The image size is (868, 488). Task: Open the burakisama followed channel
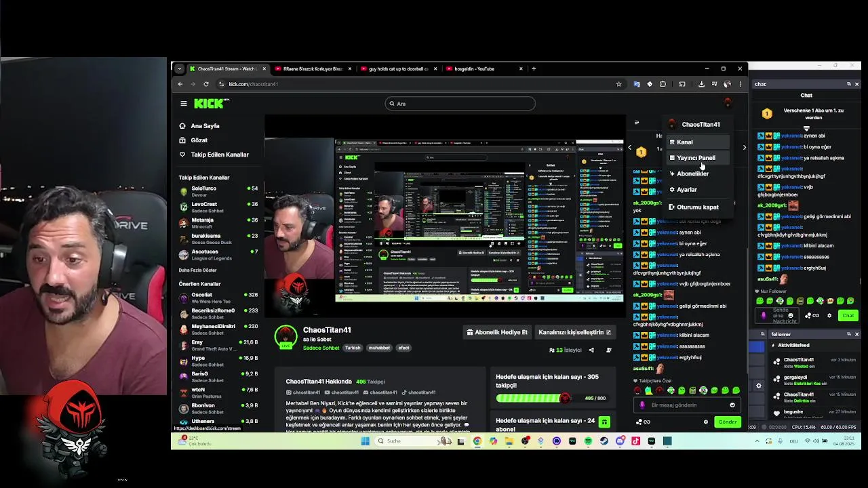pos(218,239)
